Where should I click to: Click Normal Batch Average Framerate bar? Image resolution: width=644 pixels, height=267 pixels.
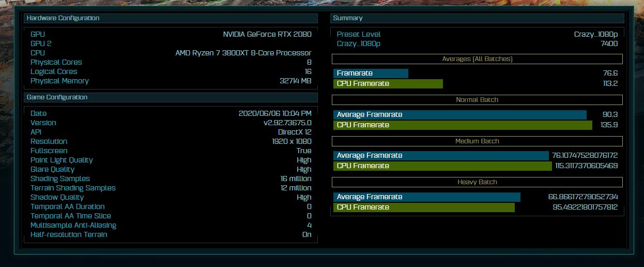point(459,115)
